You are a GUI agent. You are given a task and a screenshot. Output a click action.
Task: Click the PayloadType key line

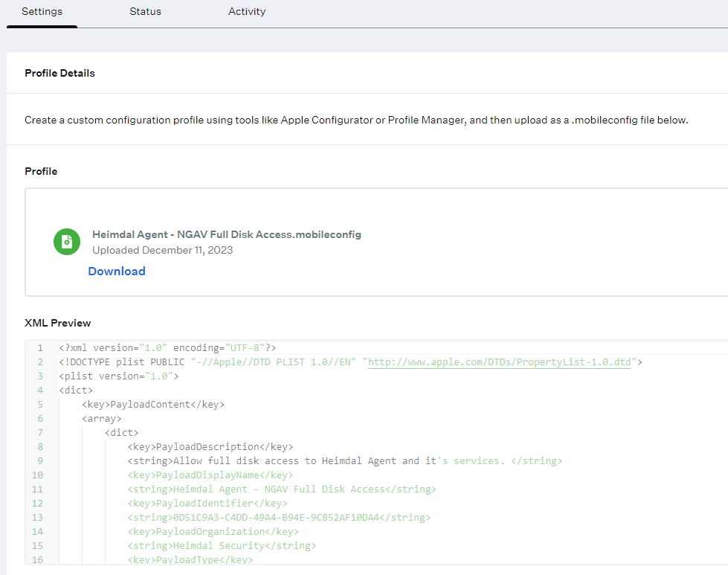point(190,559)
